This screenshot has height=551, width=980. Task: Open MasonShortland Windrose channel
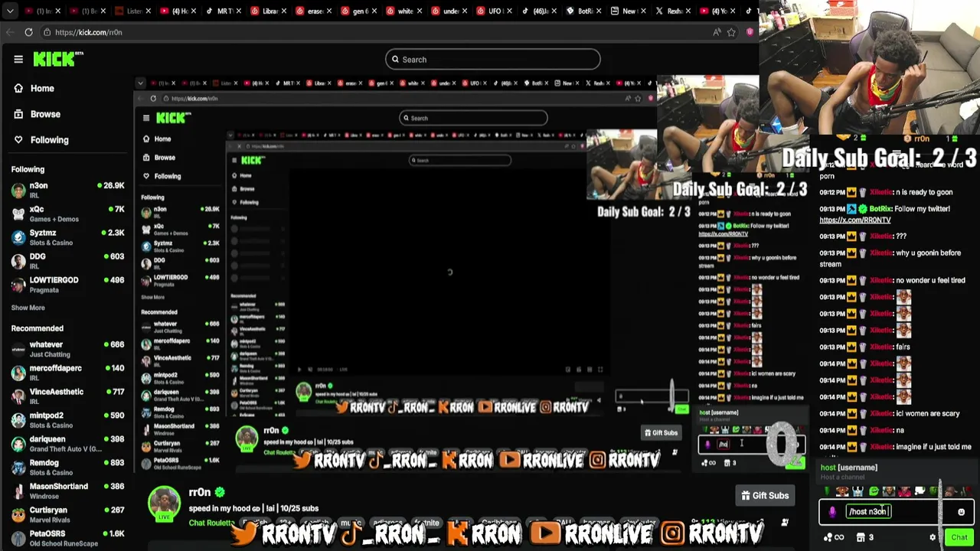click(x=67, y=491)
